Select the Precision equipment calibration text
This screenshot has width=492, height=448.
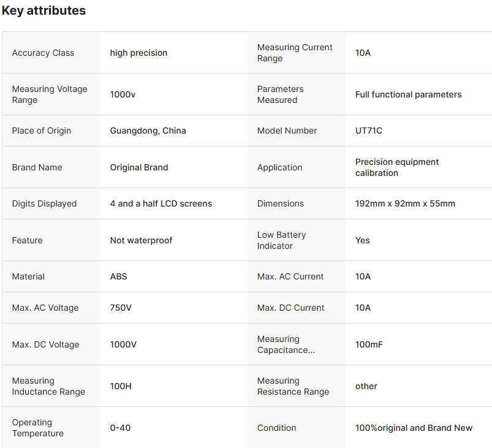397,167
